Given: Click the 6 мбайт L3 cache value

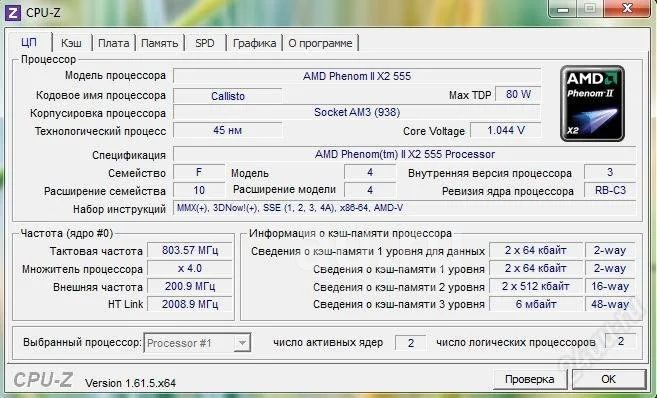Looking at the screenshot, I should point(536,304).
